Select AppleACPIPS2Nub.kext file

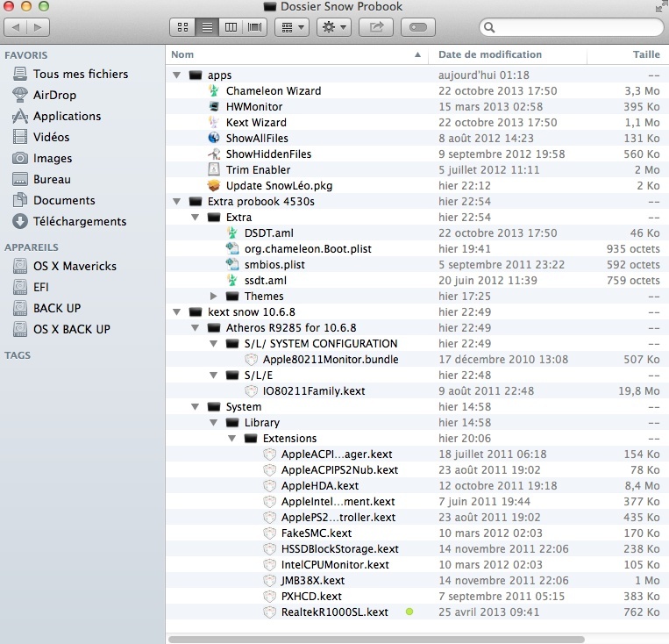[x=339, y=470]
